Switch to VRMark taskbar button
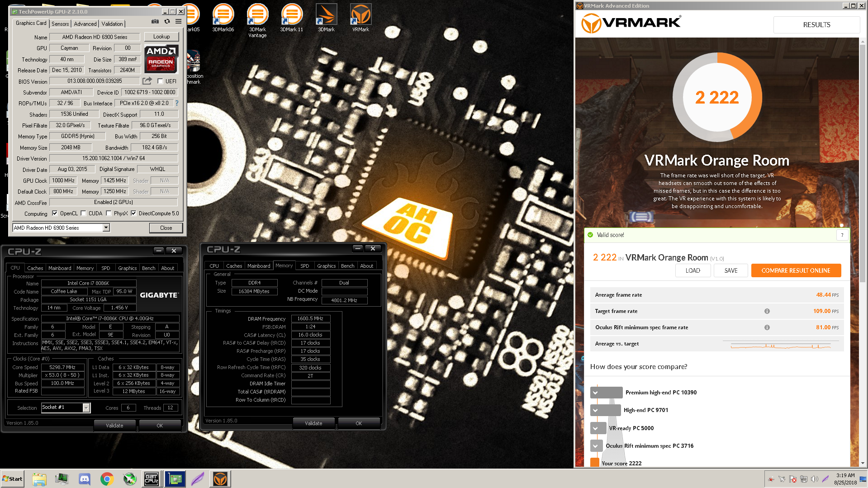This screenshot has height=488, width=868. tap(220, 479)
